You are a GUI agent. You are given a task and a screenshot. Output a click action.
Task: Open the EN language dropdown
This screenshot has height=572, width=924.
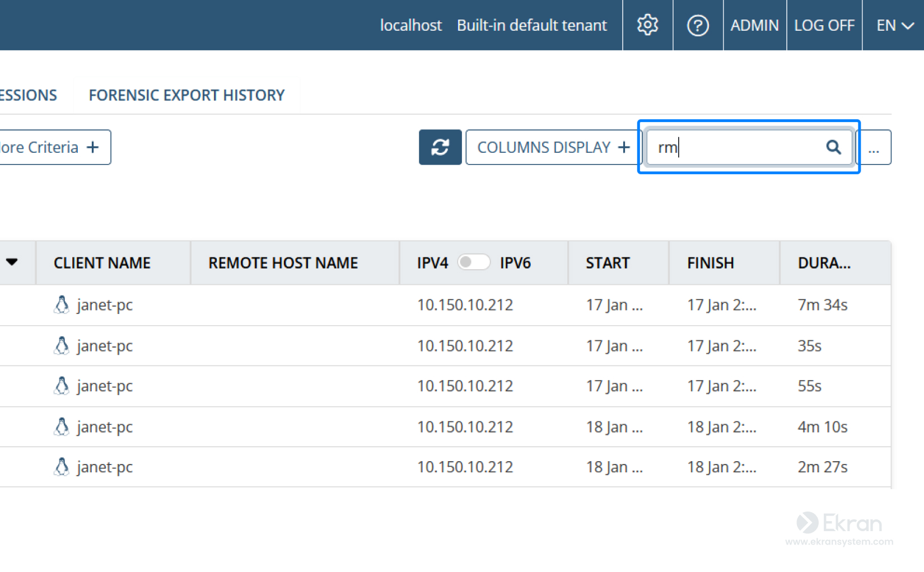[893, 25]
